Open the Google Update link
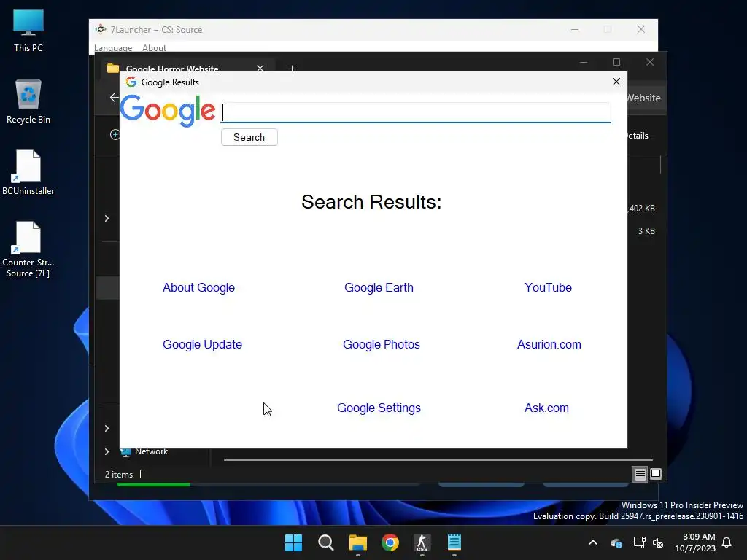 203,344
